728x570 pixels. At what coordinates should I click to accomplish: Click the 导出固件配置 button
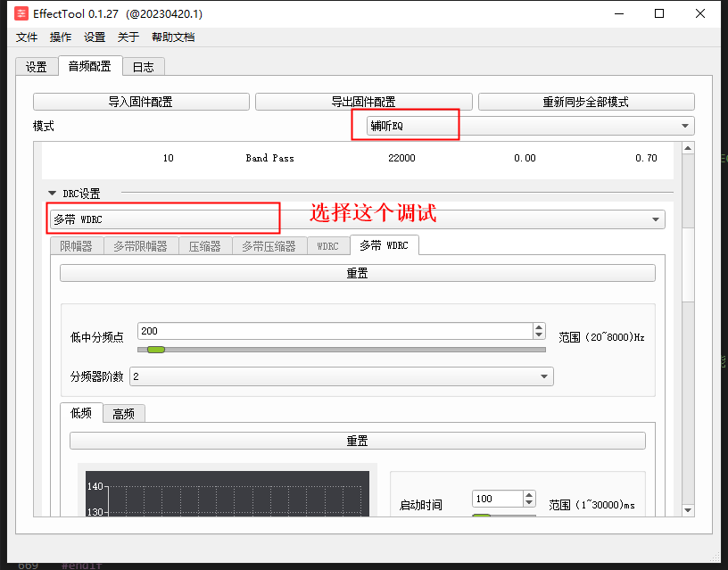[363, 102]
